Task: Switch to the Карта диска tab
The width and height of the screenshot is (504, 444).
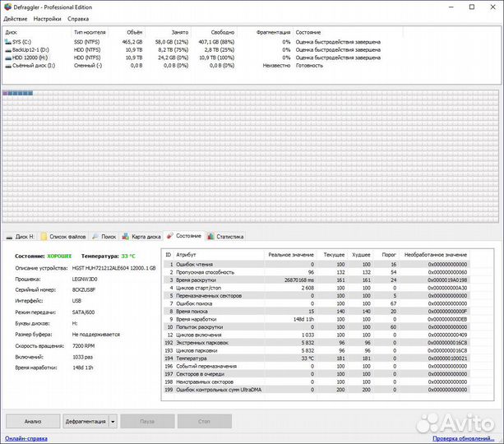Action: [141, 237]
